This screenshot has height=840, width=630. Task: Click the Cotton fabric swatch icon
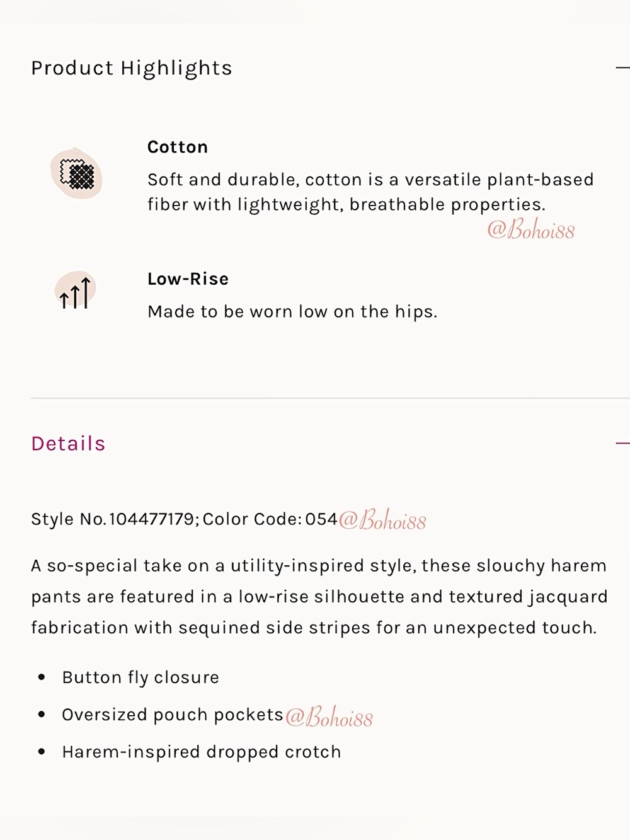tap(76, 174)
